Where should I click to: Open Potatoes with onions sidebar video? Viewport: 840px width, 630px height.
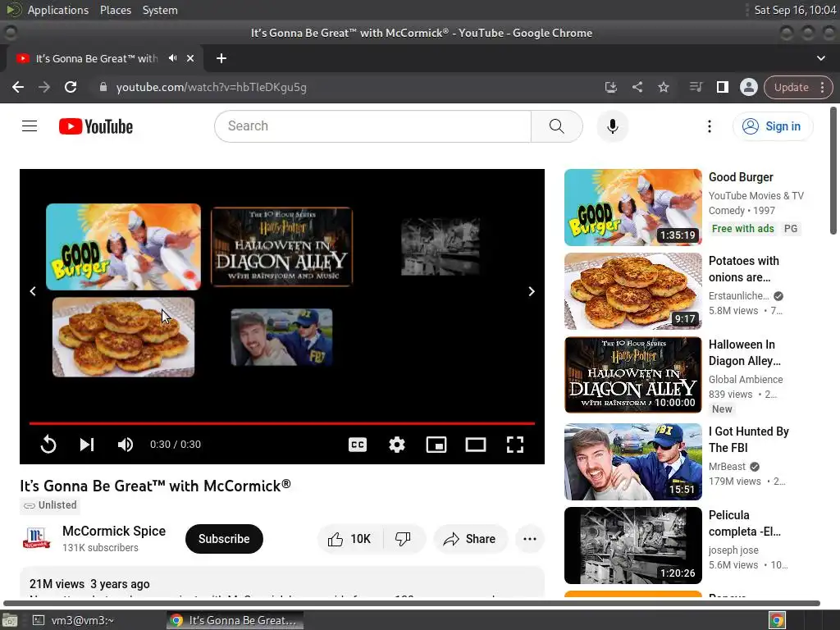632,291
